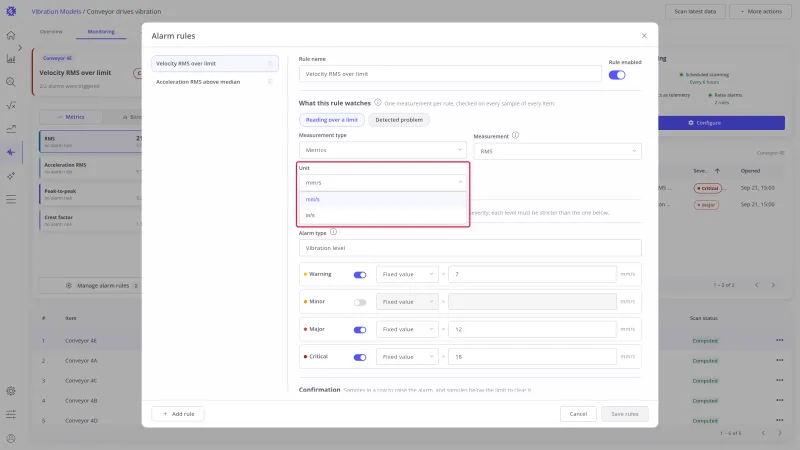Click the Critical threshold value field

pyautogui.click(x=532, y=357)
